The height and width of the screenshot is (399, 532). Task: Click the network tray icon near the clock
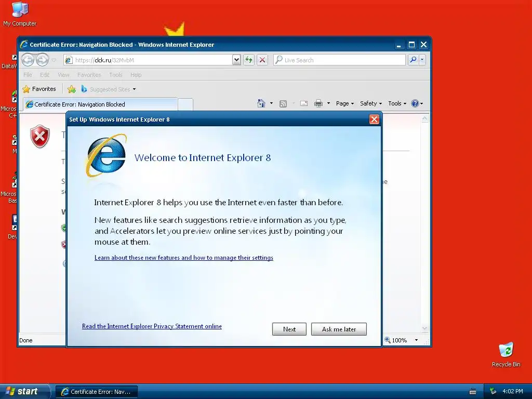point(493,391)
